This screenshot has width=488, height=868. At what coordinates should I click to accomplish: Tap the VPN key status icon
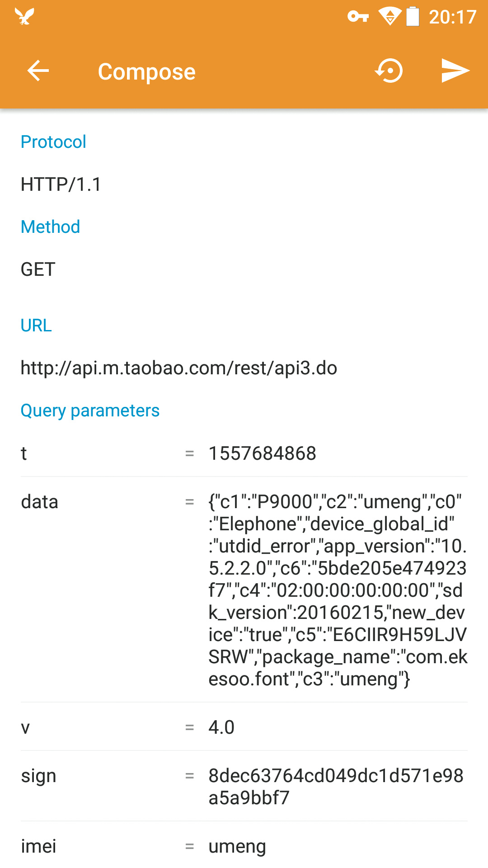pyautogui.click(x=358, y=17)
